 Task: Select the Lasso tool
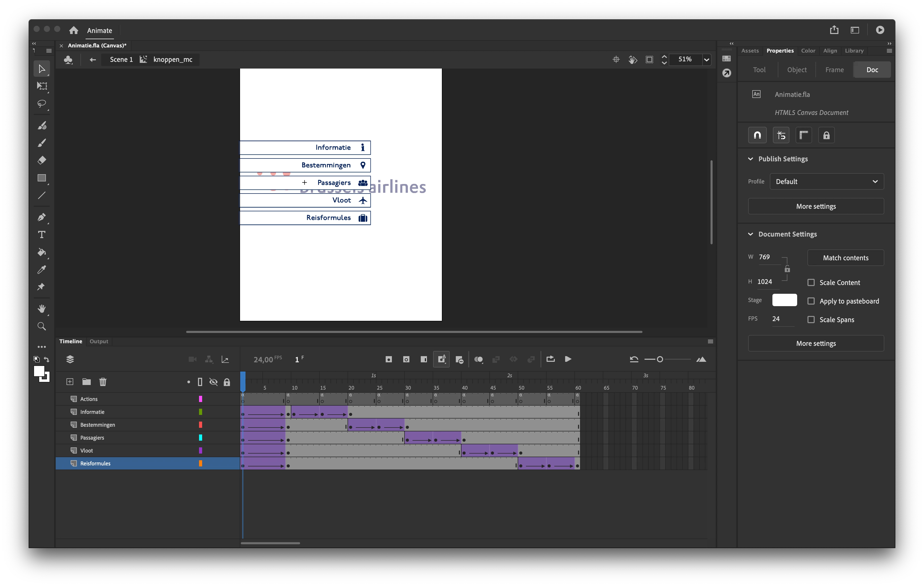coord(42,104)
